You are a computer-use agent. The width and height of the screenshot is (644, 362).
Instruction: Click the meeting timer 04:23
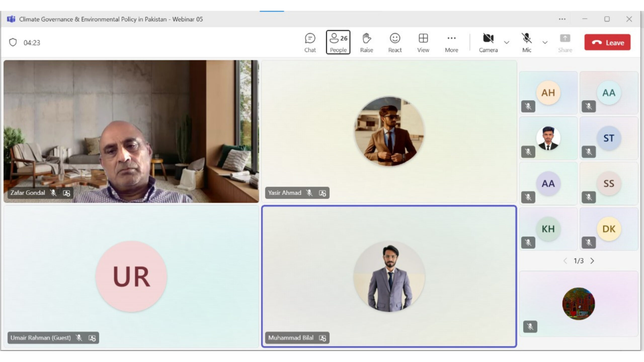pos(32,43)
